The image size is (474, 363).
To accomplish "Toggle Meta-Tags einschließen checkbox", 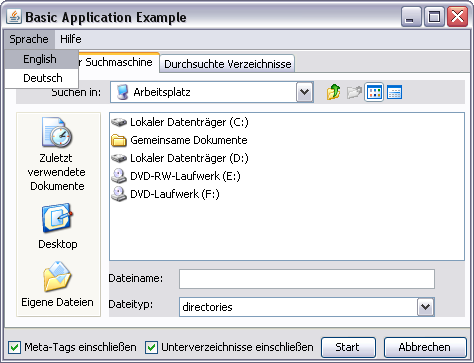I will tap(14, 347).
